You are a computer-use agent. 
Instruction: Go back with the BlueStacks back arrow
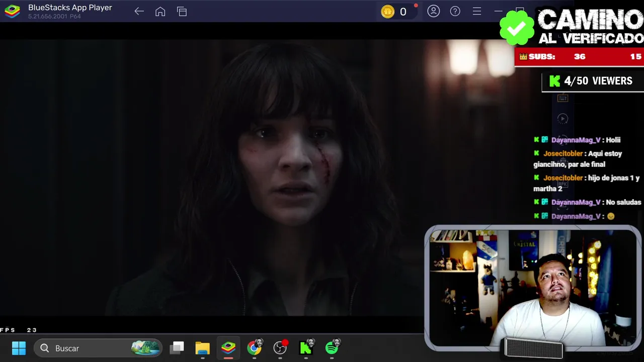139,12
